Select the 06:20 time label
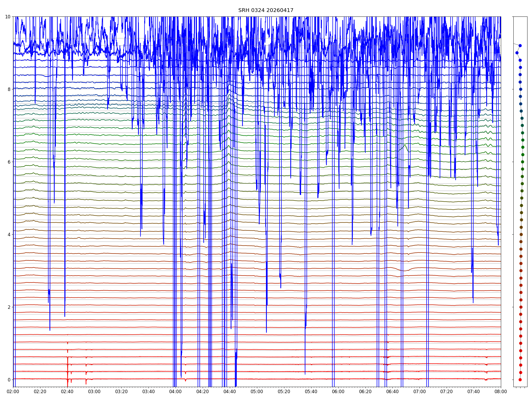The width and height of the screenshot is (532, 399). point(365,392)
